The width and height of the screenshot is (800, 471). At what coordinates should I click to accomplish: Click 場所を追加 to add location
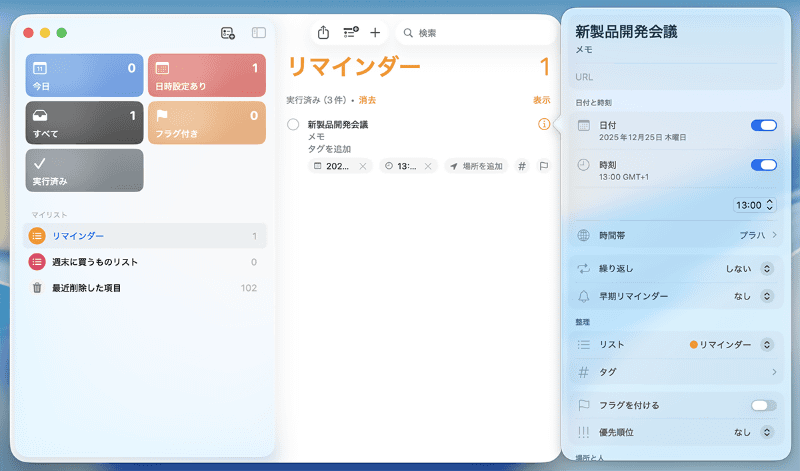click(477, 166)
